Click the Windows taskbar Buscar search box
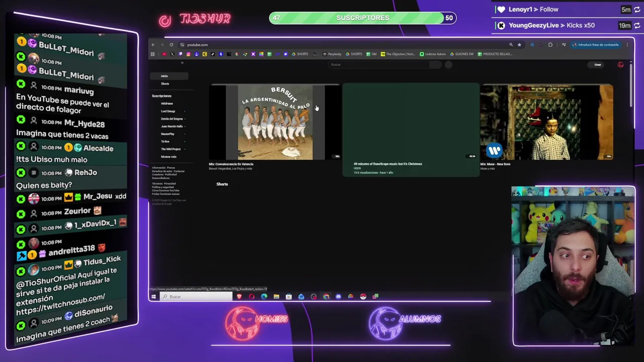Viewport: 644px width, 362px height. [196, 297]
